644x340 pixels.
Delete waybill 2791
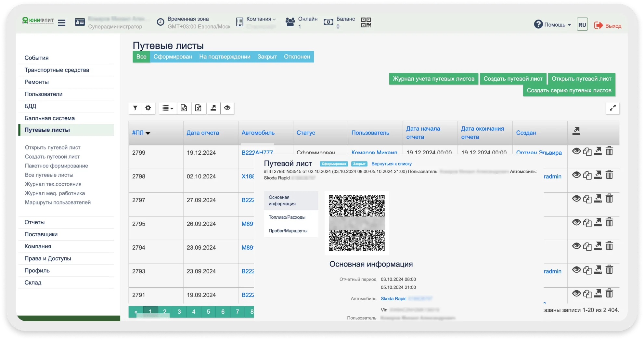[609, 294]
